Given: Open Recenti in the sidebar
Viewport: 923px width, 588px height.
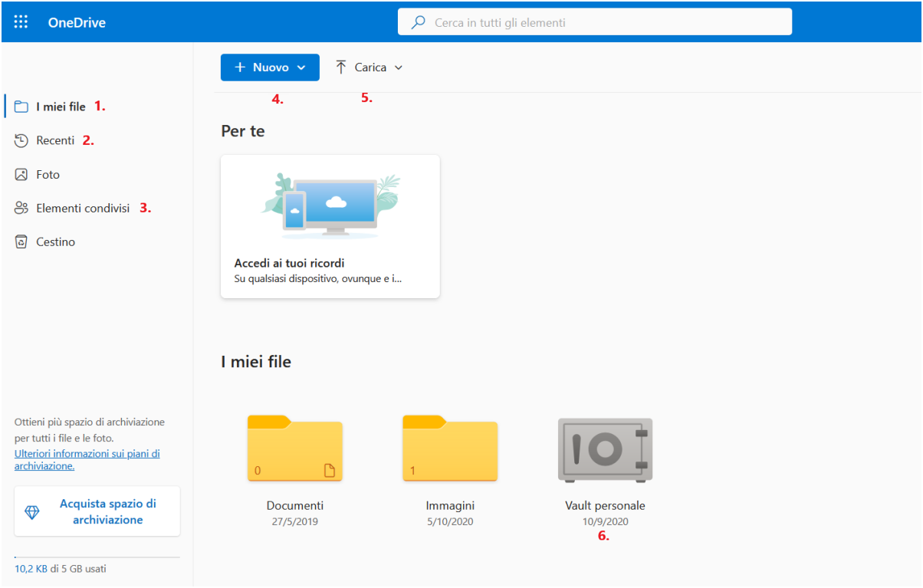Looking at the screenshot, I should (55, 140).
